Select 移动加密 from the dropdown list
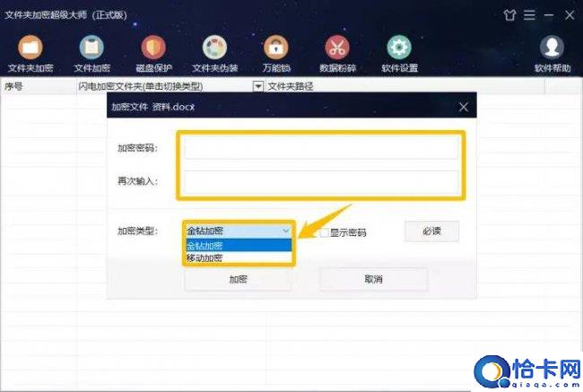583x392 pixels. click(239, 257)
